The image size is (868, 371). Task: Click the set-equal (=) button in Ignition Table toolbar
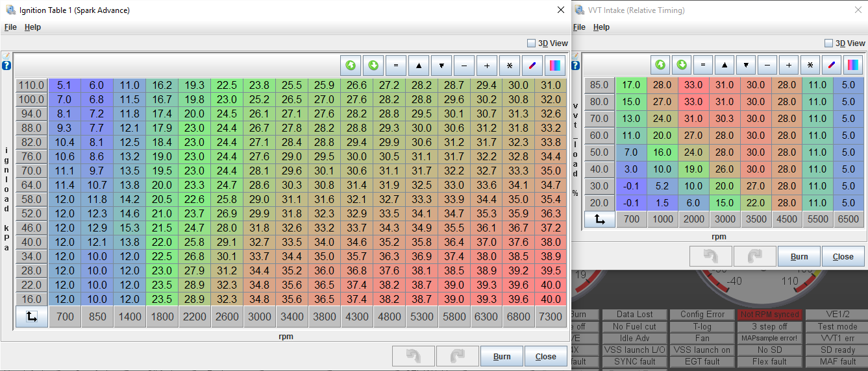tap(396, 66)
